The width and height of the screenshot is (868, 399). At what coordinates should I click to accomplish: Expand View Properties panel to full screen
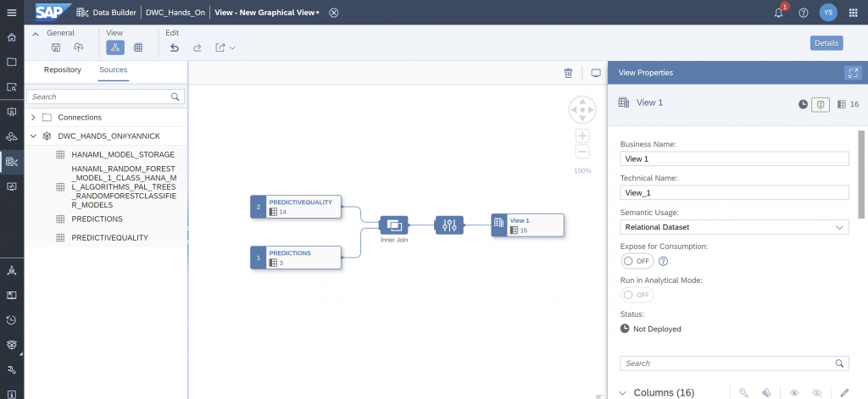click(x=853, y=73)
